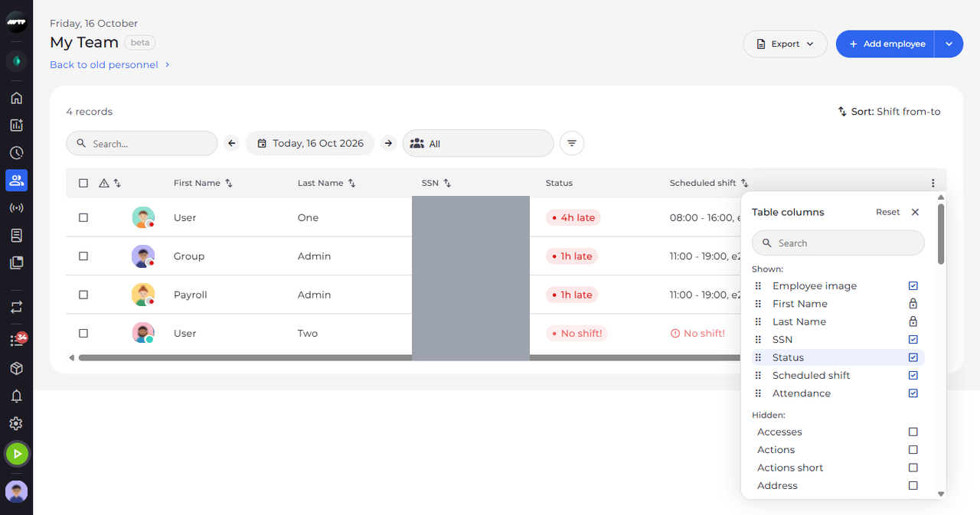The width and height of the screenshot is (980, 515).
Task: Sort by First Name column
Action: (229, 184)
